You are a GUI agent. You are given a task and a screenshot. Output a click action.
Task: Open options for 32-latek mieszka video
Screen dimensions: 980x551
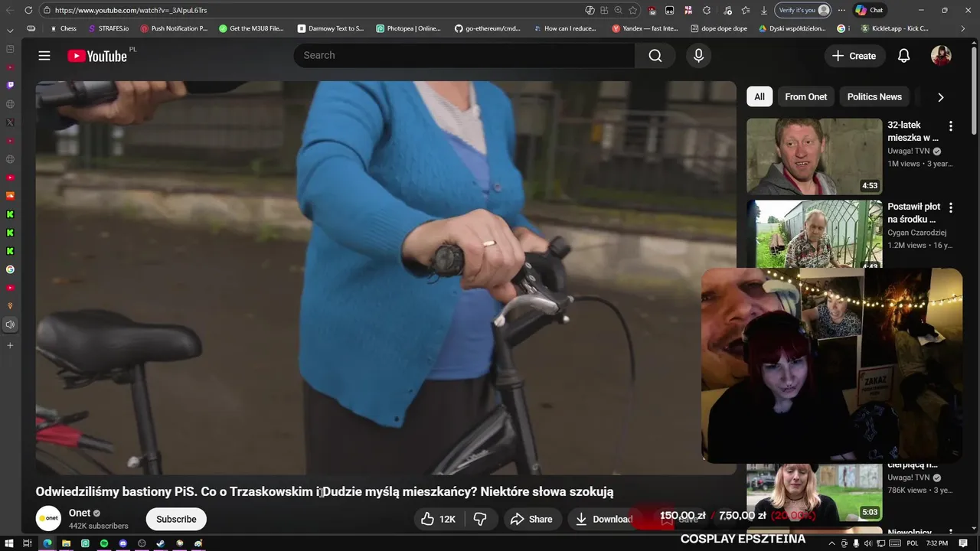tap(951, 126)
